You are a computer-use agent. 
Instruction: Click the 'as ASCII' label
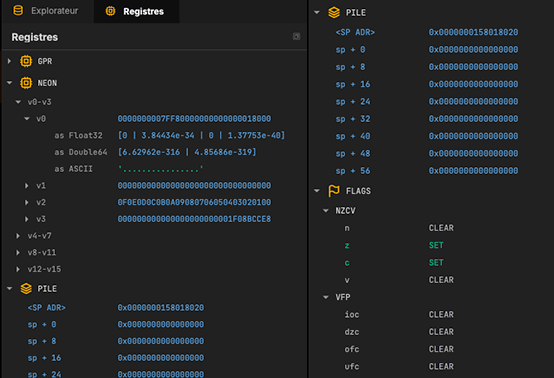[x=73, y=169]
